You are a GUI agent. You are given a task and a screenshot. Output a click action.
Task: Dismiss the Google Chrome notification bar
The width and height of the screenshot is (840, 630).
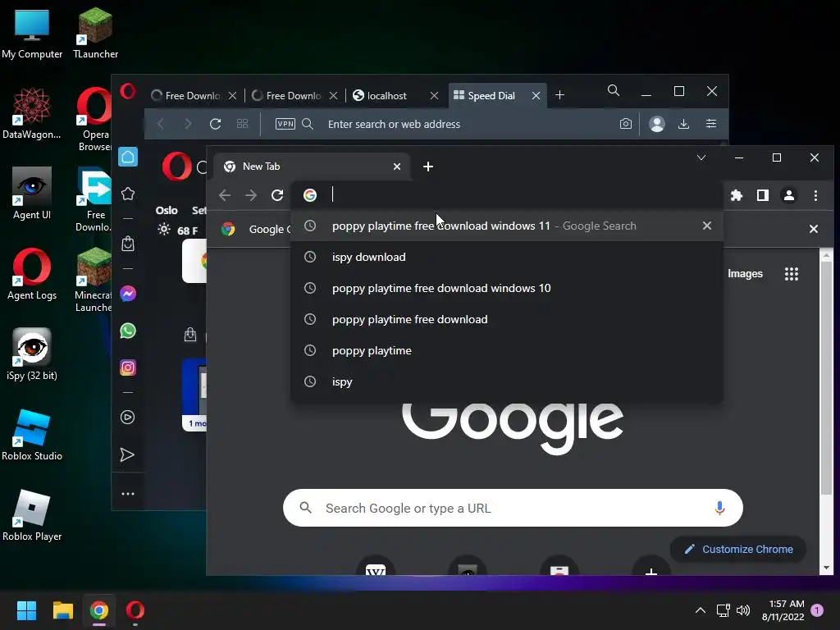click(813, 230)
